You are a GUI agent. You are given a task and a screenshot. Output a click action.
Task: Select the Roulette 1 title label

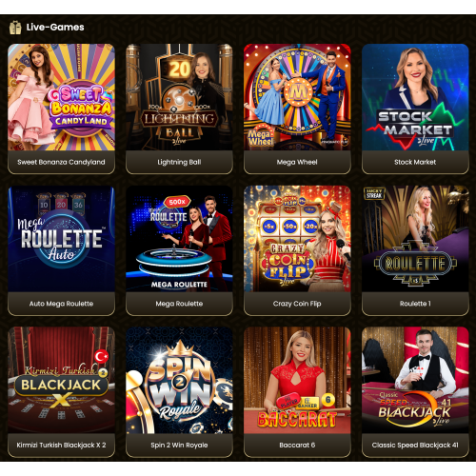coord(415,304)
